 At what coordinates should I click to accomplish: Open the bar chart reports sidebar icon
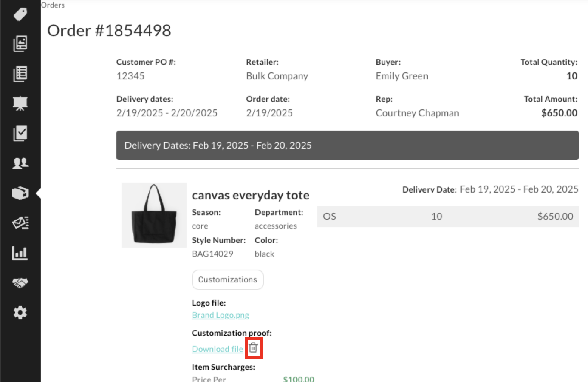[x=20, y=253]
